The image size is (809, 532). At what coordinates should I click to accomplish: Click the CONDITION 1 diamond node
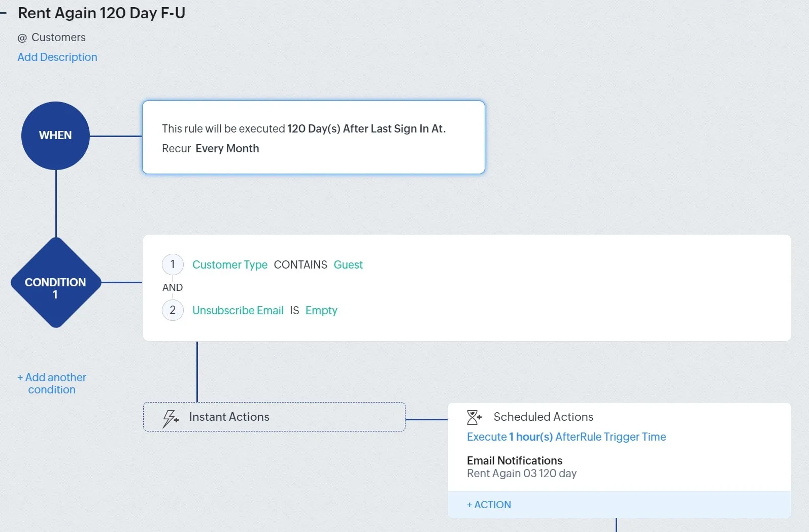point(55,283)
